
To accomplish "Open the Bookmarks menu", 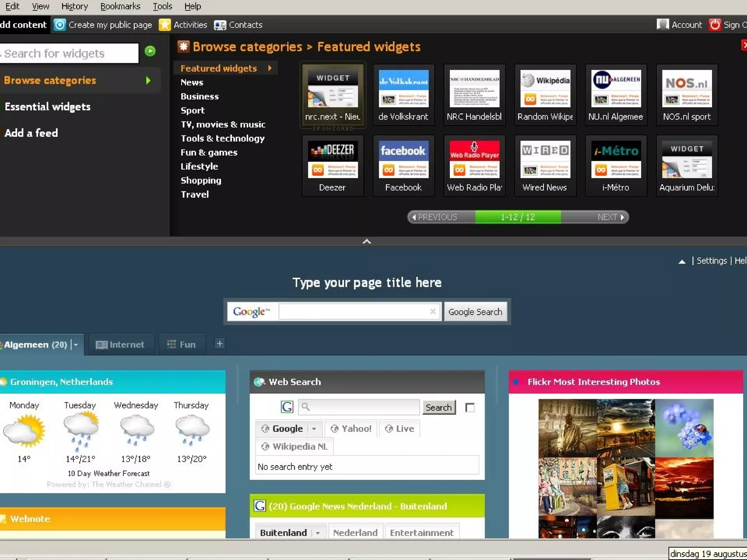I will (x=120, y=6).
